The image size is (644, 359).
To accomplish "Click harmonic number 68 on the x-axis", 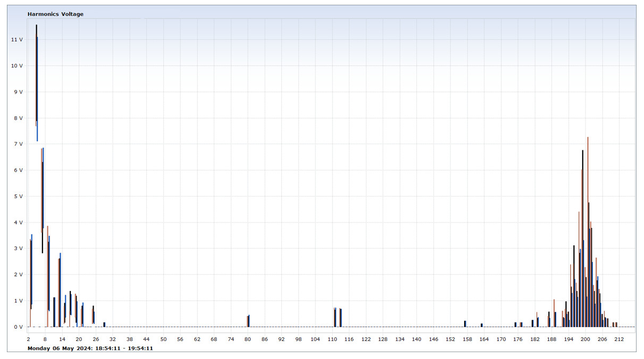I will 214,339.
